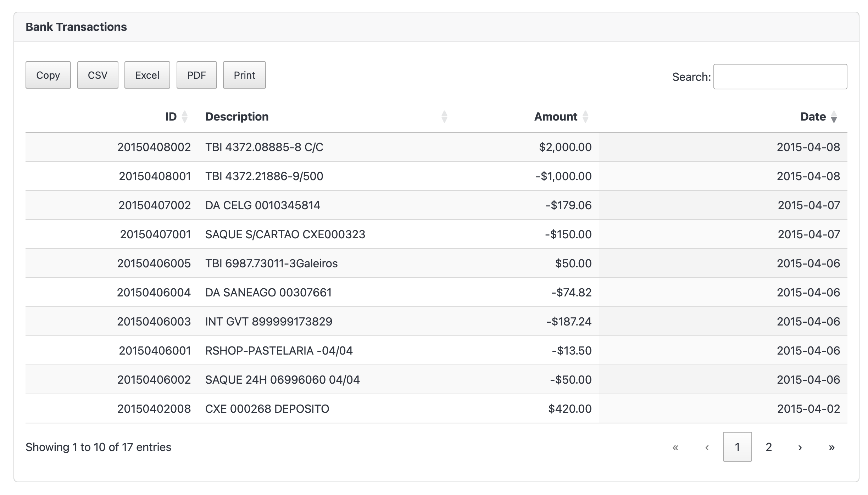
Task: Jump to the last page with double-right arrows
Action: [831, 447]
